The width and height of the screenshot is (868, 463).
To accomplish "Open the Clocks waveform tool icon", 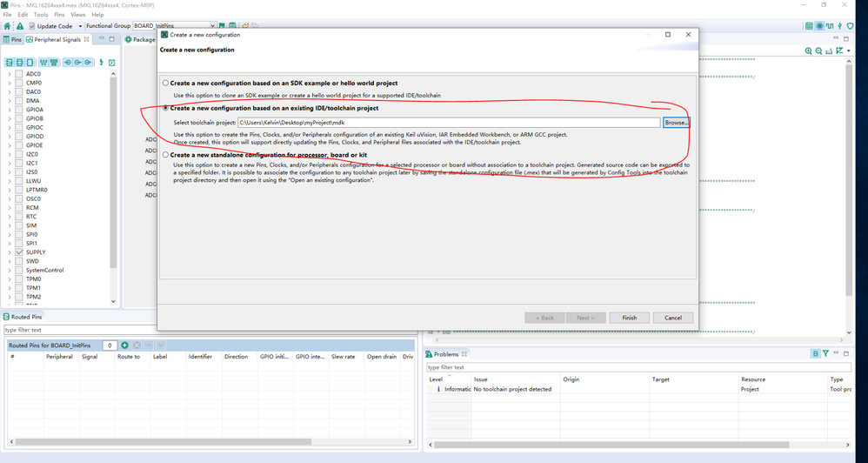I will click(829, 26).
